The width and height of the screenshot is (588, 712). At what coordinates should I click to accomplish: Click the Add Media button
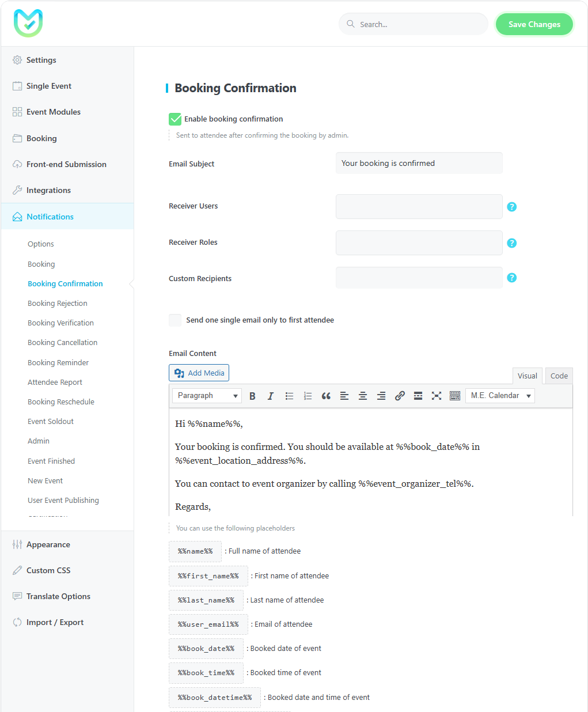[199, 373]
